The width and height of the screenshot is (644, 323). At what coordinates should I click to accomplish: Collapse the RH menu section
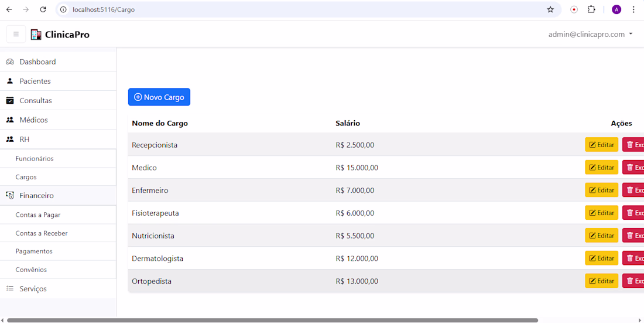pyautogui.click(x=58, y=140)
